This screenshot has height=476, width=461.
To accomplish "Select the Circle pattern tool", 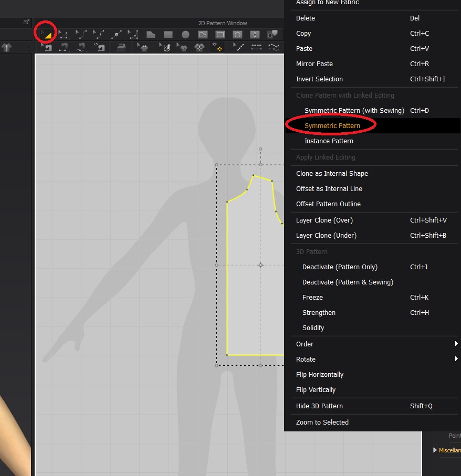I will pyautogui.click(x=185, y=35).
